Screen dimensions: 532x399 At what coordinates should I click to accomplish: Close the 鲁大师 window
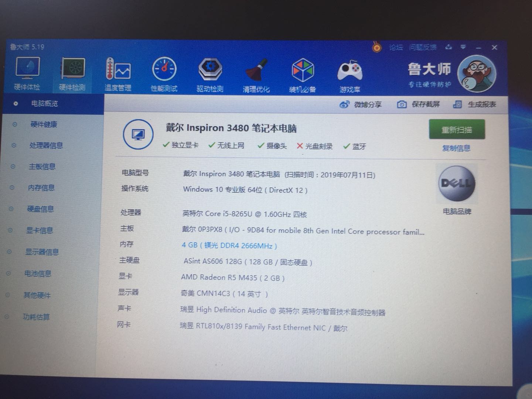tap(494, 48)
